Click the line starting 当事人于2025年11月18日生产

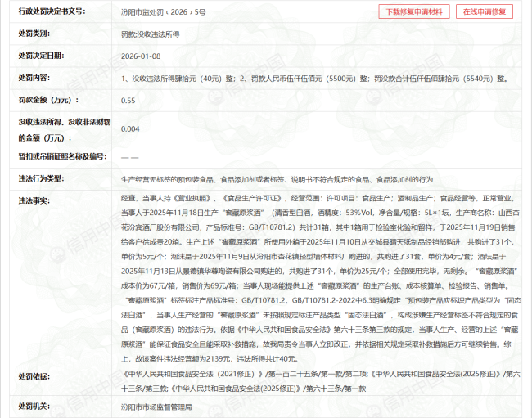click(x=320, y=213)
